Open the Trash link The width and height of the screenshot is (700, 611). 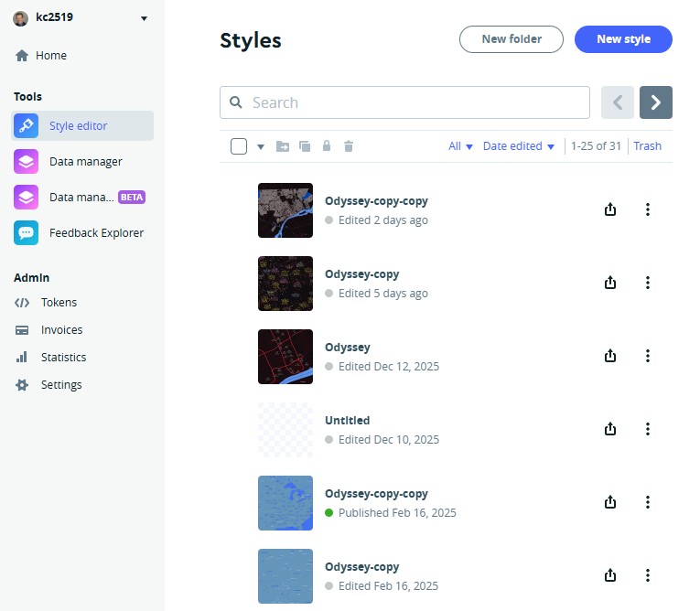coord(647,146)
